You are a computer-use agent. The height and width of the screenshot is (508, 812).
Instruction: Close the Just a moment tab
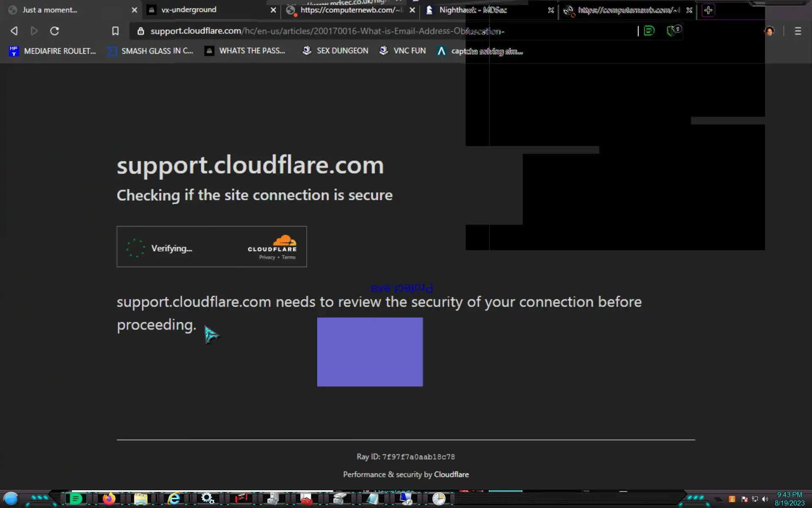click(134, 10)
